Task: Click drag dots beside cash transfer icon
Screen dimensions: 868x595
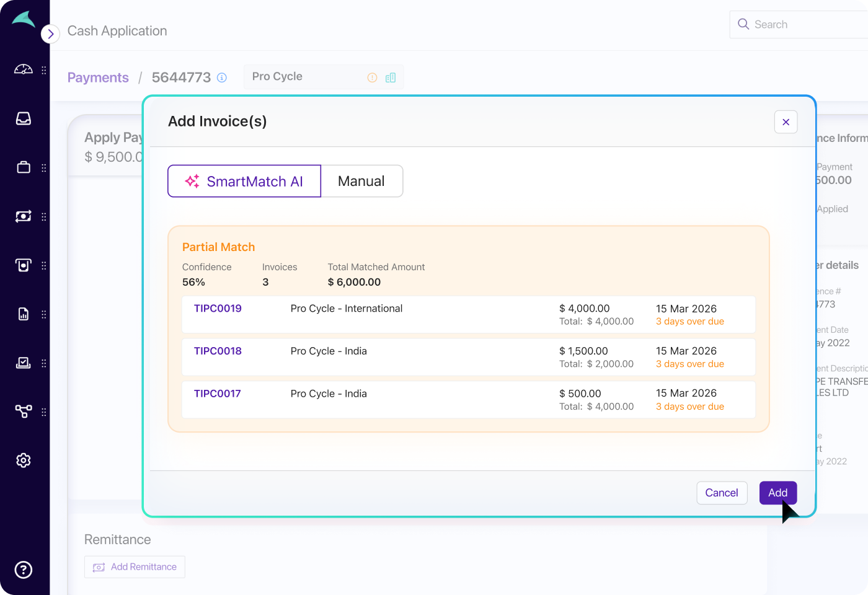Action: (44, 217)
